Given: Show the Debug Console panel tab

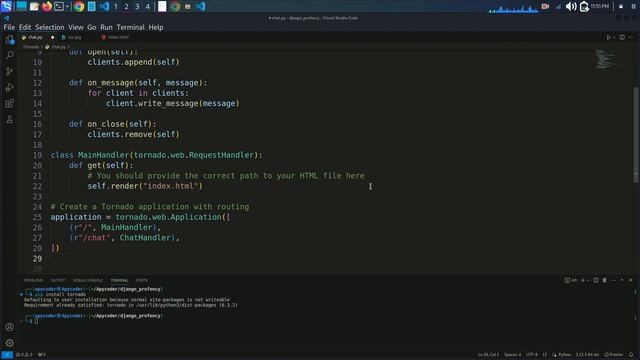Looking at the screenshot, I should (88, 280).
